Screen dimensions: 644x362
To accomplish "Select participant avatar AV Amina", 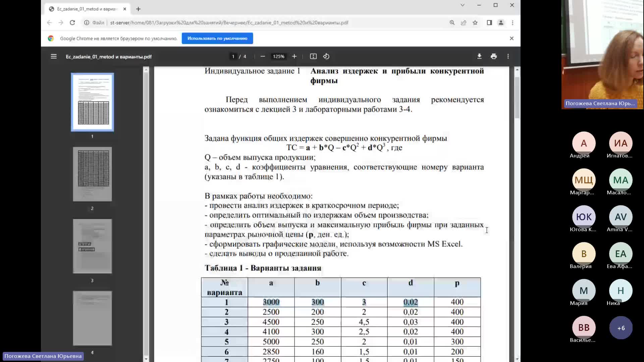I will tap(621, 217).
